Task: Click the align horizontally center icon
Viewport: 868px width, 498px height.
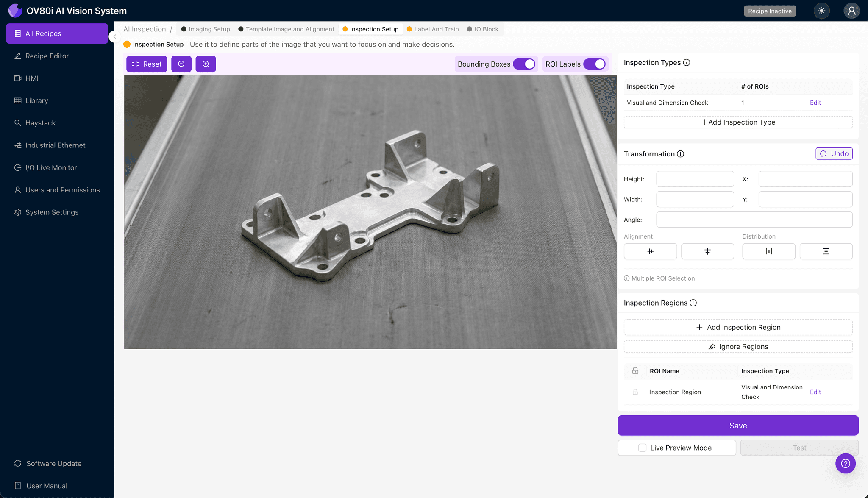Action: click(x=650, y=251)
